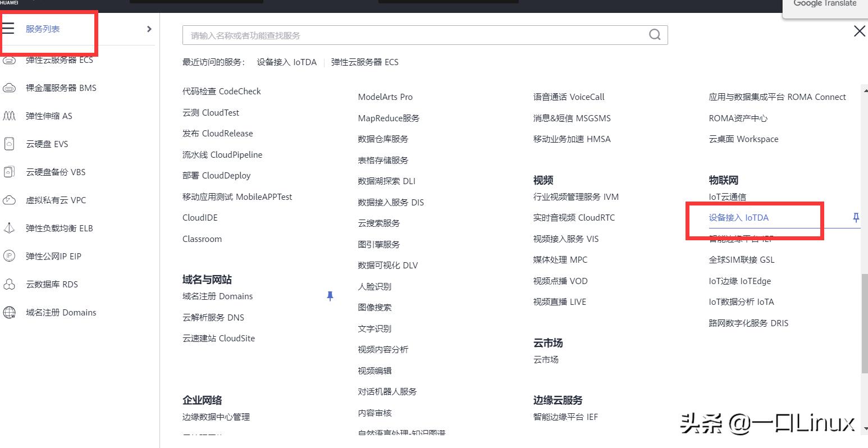
Task: Click the 云数据库 RDS sidebar icon
Action: point(10,284)
